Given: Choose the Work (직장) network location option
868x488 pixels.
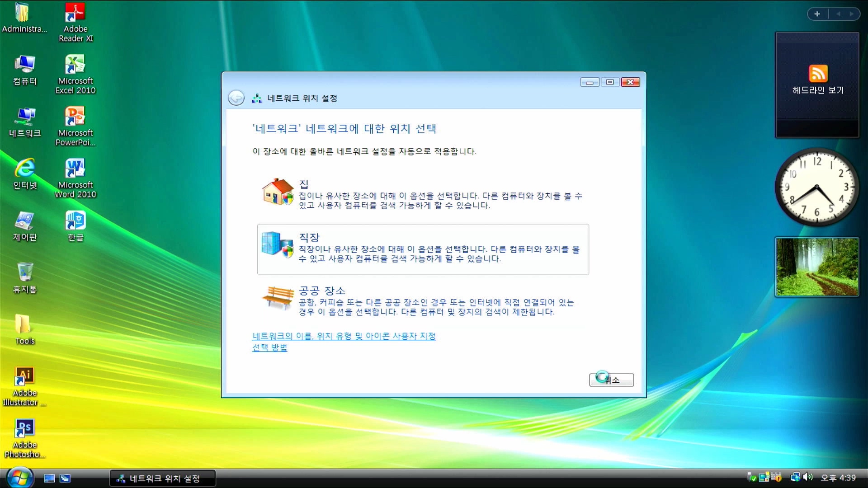Looking at the screenshot, I should [422, 249].
